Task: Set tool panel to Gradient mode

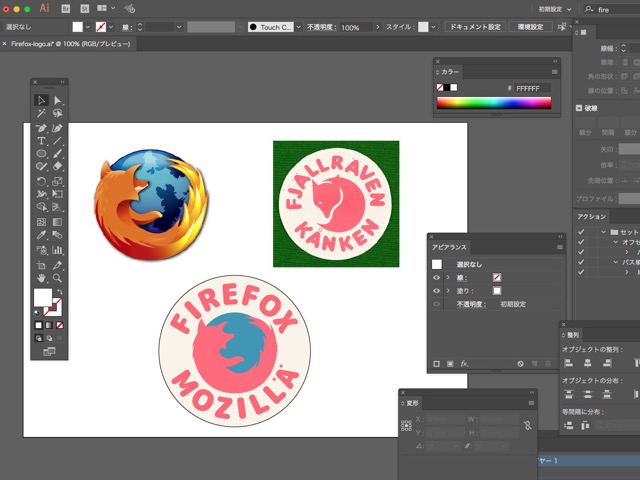Action: tap(49, 325)
